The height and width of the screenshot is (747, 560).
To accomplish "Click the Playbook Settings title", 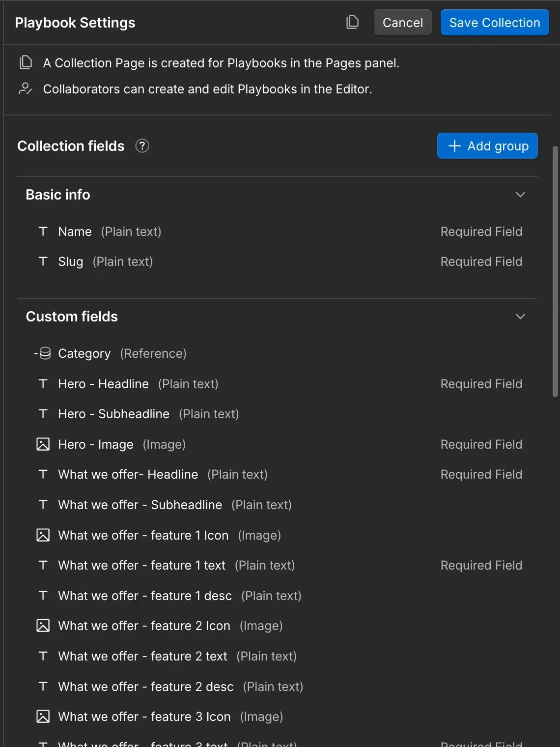I will (x=75, y=23).
